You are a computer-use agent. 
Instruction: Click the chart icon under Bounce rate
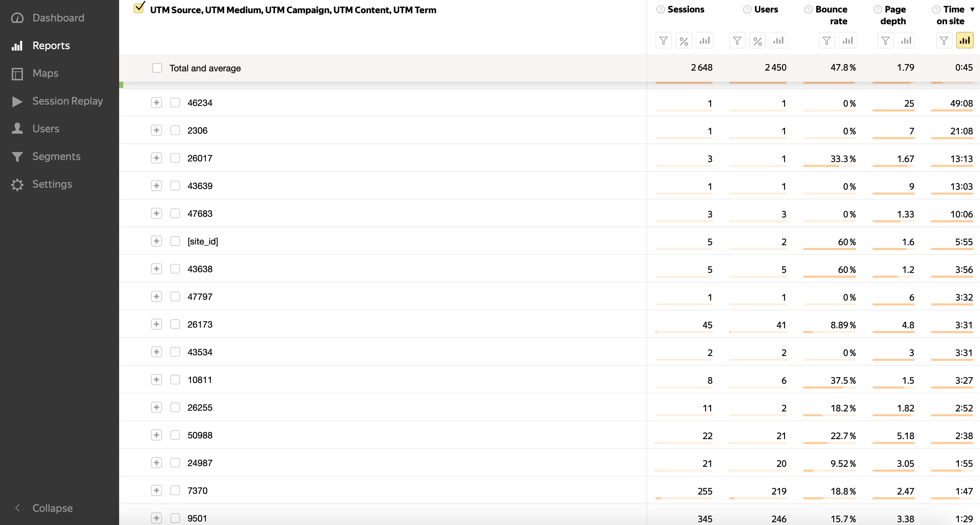[848, 40]
